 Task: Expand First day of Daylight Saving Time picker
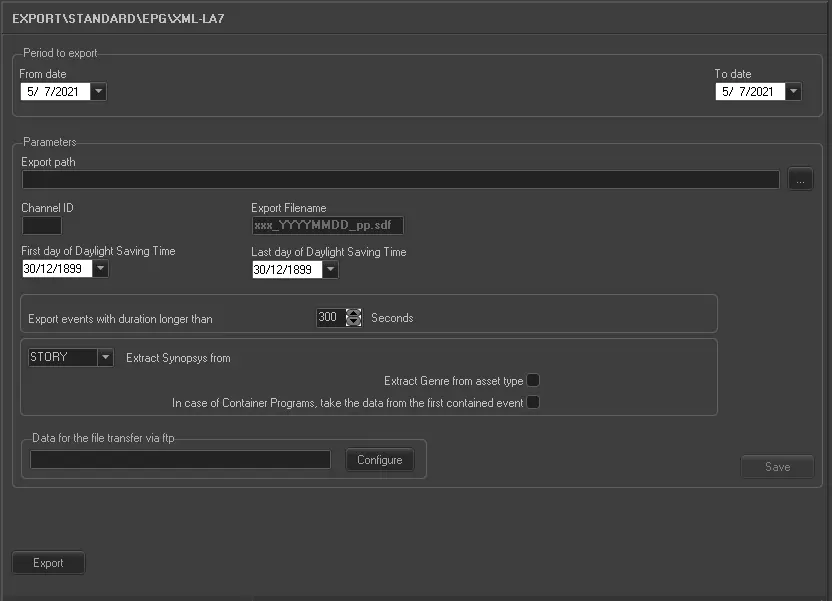point(100,269)
